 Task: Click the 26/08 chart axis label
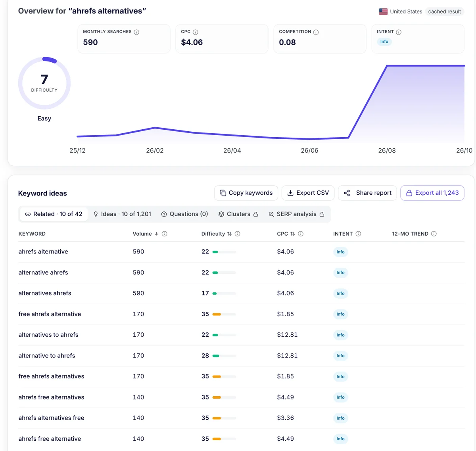[387, 151]
